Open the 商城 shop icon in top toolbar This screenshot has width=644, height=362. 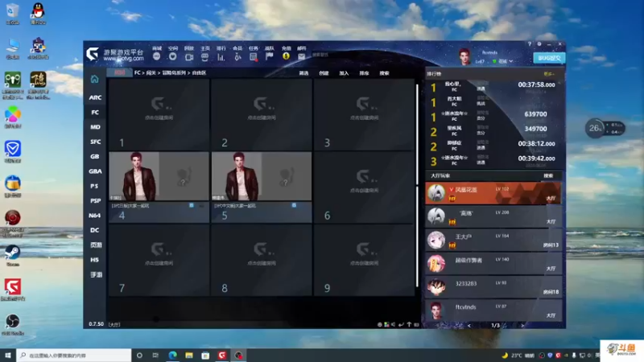[156, 56]
